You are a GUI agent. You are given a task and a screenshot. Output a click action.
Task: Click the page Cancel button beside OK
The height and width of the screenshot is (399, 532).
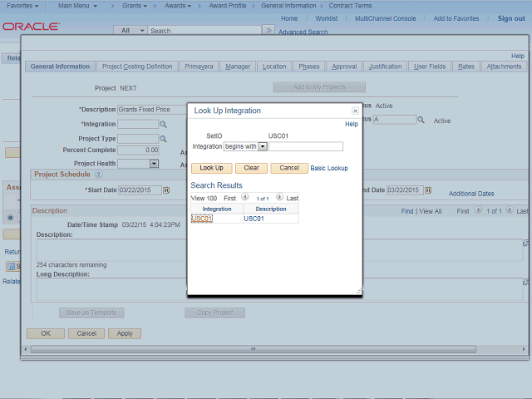(86, 333)
